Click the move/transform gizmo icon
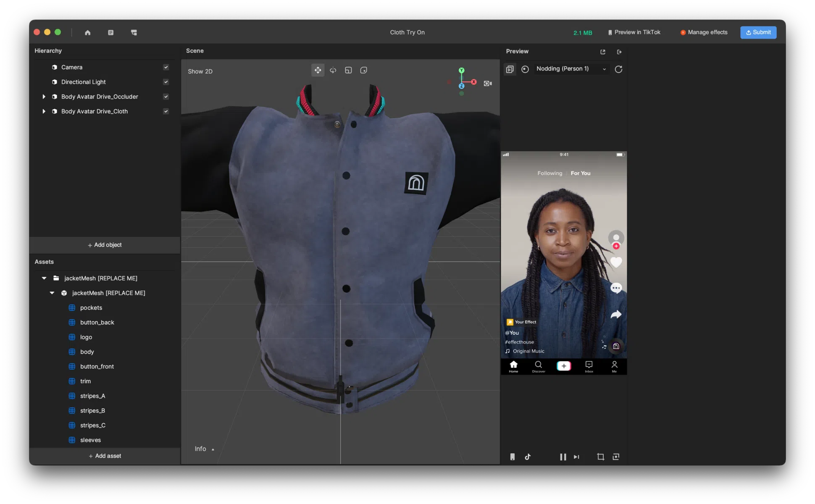 (318, 70)
